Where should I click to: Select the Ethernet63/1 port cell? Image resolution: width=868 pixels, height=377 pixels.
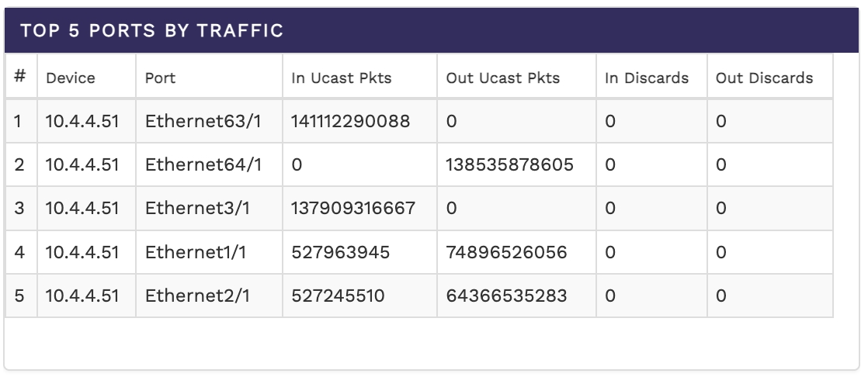click(x=203, y=121)
